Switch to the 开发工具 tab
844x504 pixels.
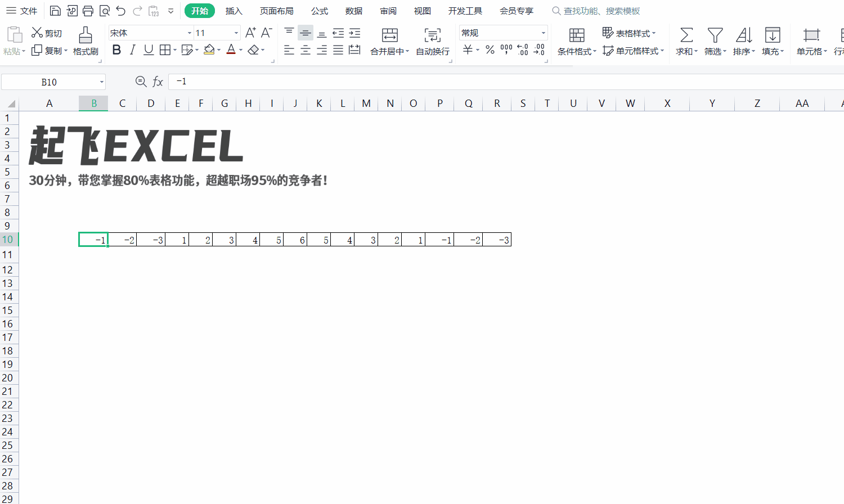pyautogui.click(x=465, y=11)
